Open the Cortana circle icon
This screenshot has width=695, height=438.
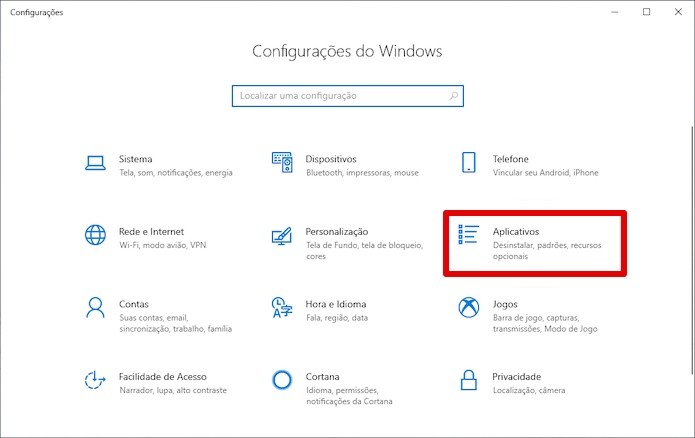pyautogui.click(x=282, y=380)
